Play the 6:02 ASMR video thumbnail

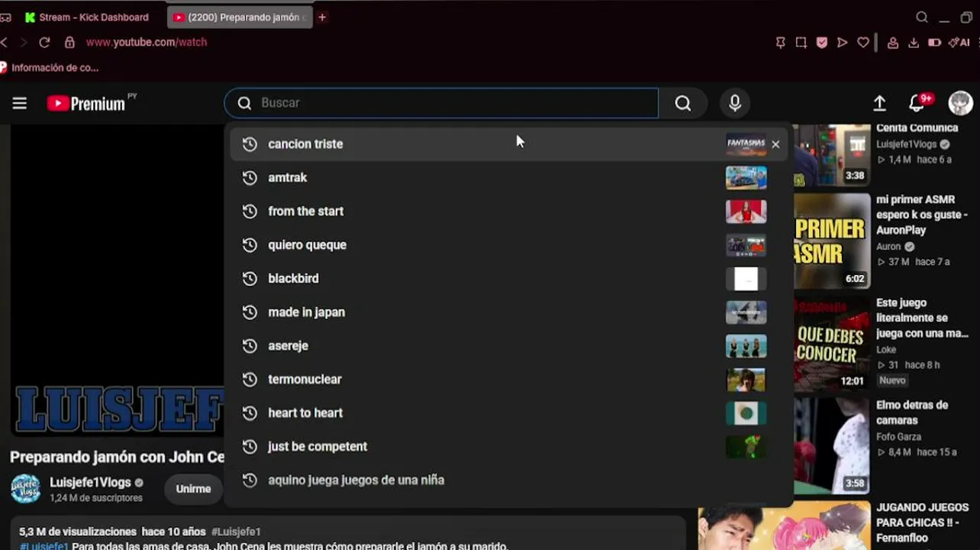(832, 241)
